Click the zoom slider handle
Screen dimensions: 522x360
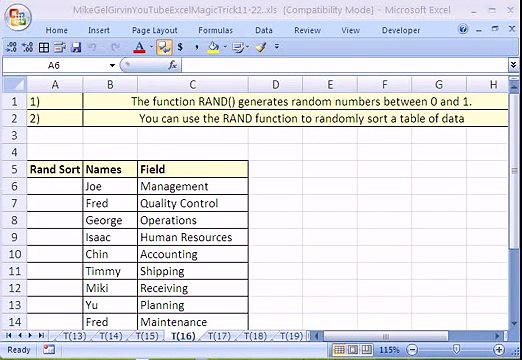[x=456, y=350]
